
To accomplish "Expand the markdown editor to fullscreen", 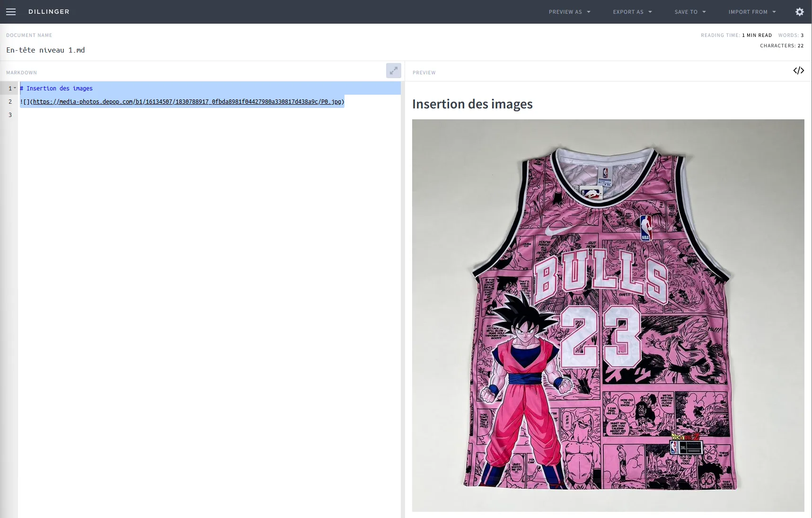I will 393,71.
